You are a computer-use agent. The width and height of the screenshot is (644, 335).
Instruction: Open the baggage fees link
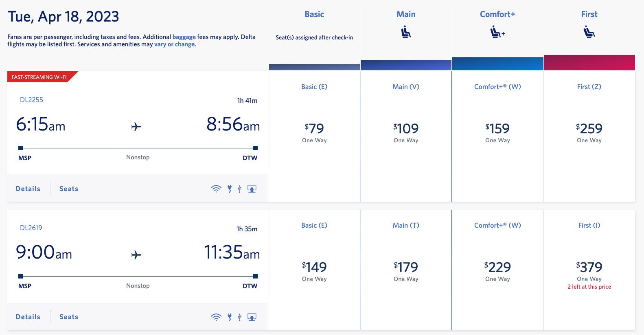pyautogui.click(x=184, y=37)
